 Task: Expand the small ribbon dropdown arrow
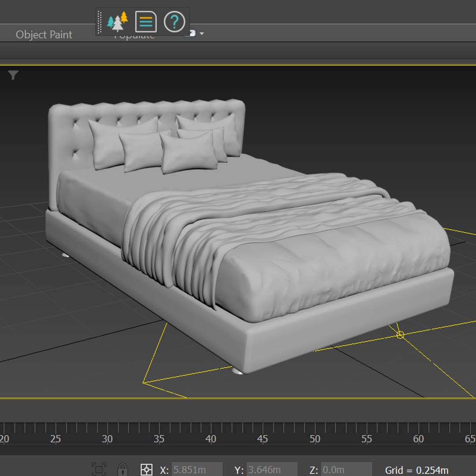coord(202,33)
